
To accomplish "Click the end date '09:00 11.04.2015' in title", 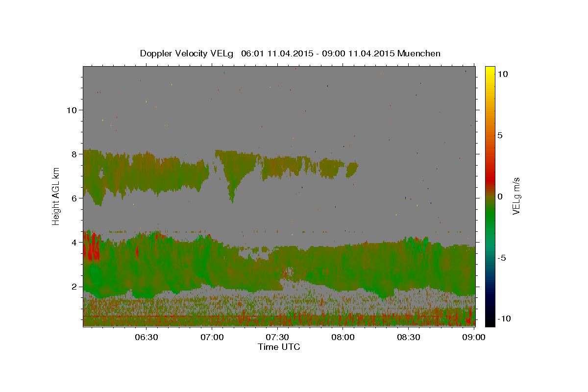I will coord(359,53).
